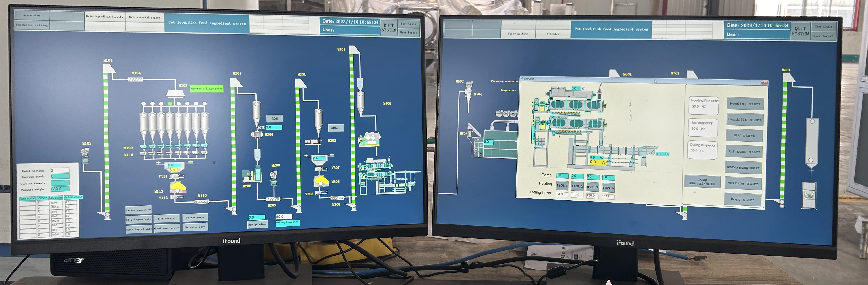This screenshot has height=285, width=868.
Task: Close the Extruder popup window
Action: 764,82
